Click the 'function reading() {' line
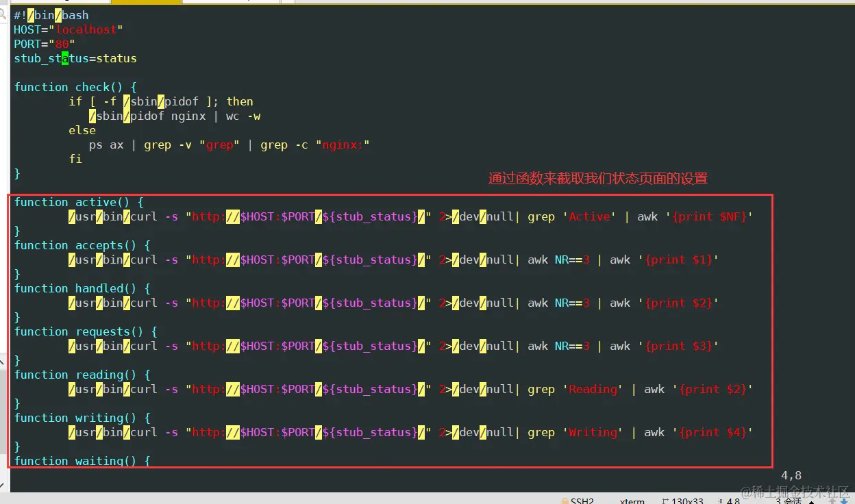Image resolution: width=855 pixels, height=504 pixels. (82, 375)
